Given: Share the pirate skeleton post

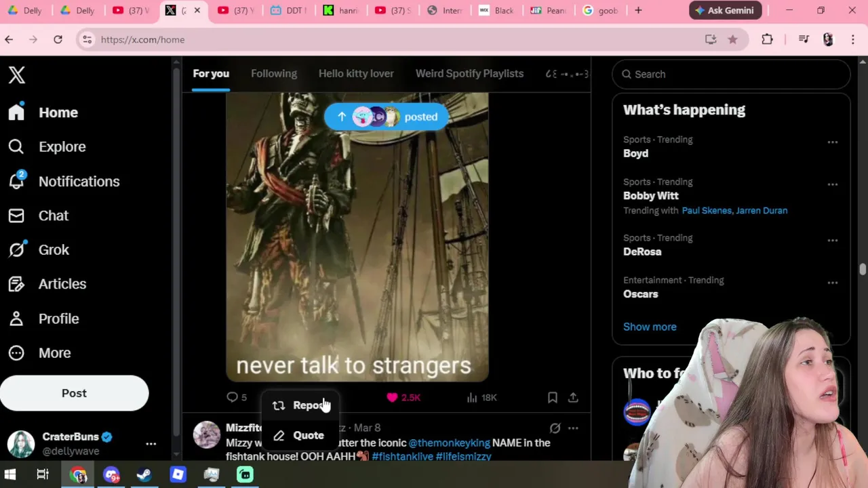Looking at the screenshot, I should click(573, 397).
